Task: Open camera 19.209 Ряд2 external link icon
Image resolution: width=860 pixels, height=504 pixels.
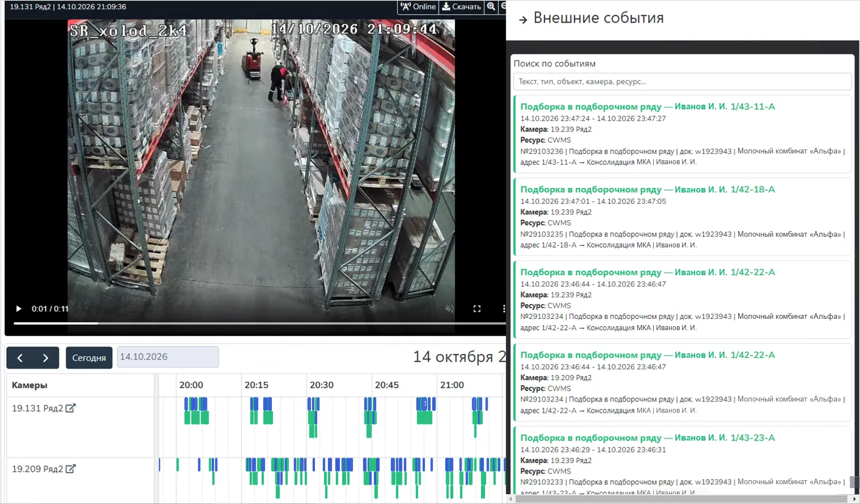Action: click(x=71, y=469)
